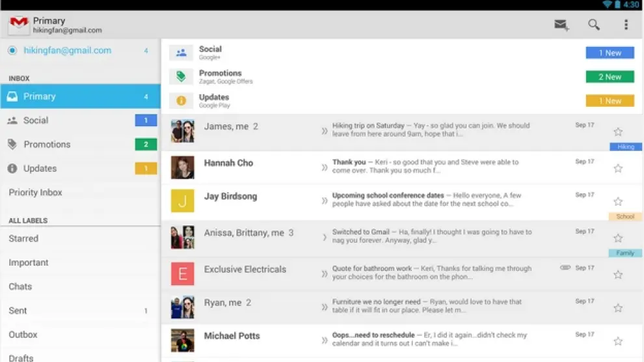
Task: Star the Jay Birdsong email
Action: pyautogui.click(x=618, y=202)
